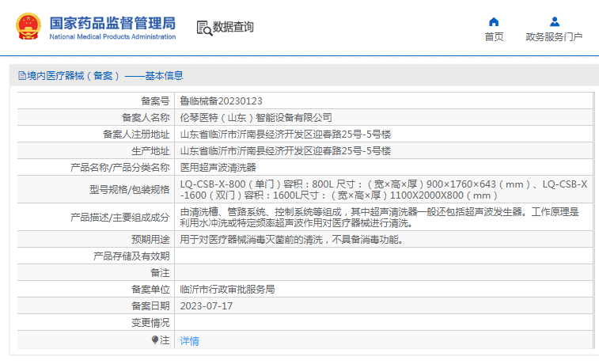Click the 产品名称/产品分类名称 label
The image size is (599, 364).
[x=120, y=167]
